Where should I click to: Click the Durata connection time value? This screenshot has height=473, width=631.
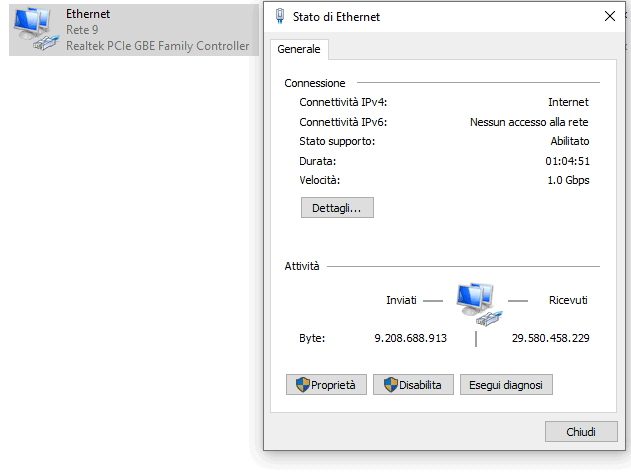[567, 161]
